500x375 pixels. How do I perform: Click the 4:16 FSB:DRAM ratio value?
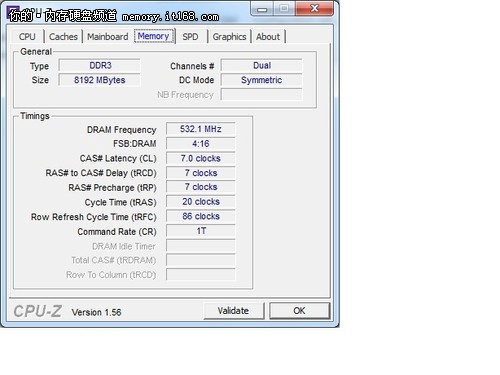tap(201, 144)
